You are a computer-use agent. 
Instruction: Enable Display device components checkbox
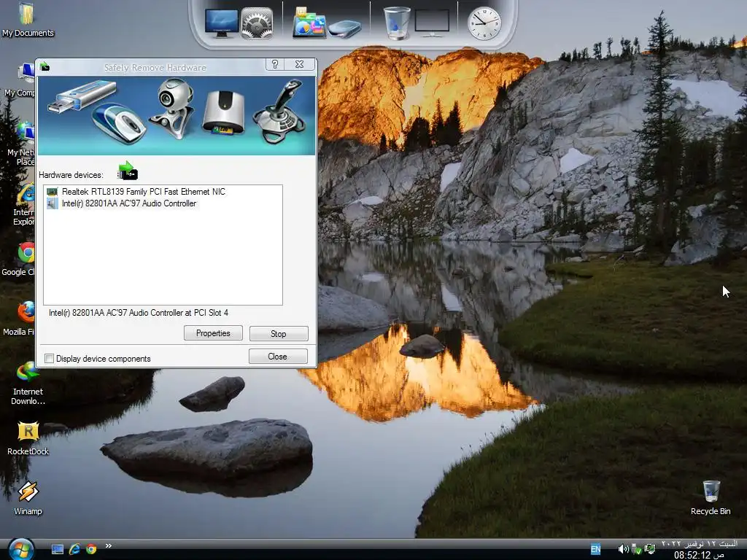pyautogui.click(x=49, y=359)
